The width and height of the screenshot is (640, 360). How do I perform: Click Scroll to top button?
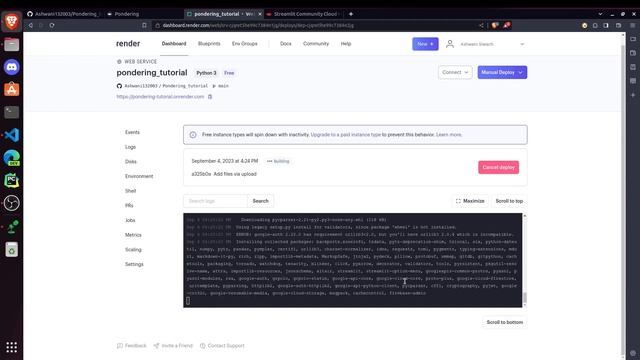[509, 201]
